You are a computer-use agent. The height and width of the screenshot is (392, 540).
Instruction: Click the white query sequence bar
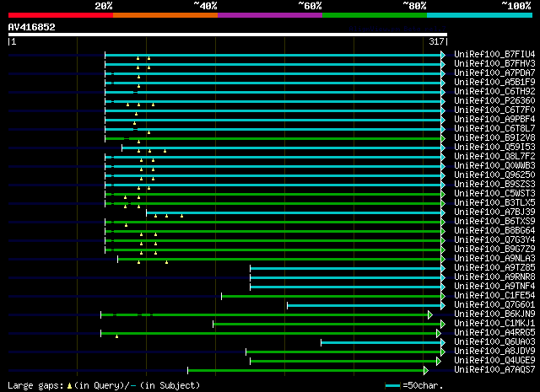228,35
